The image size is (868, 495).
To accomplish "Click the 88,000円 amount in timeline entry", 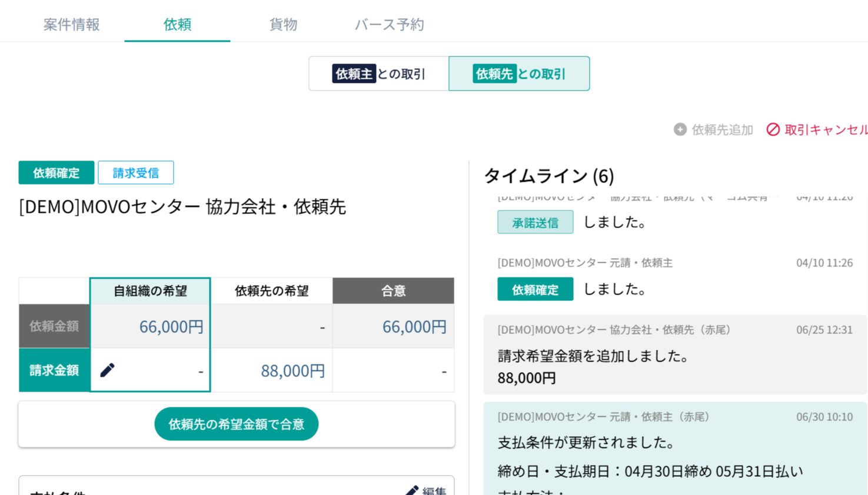I will (527, 378).
